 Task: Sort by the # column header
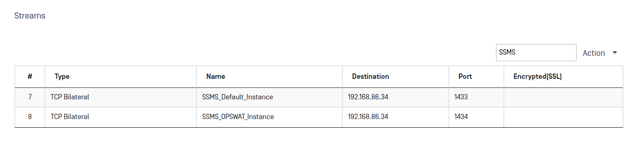pyautogui.click(x=30, y=76)
